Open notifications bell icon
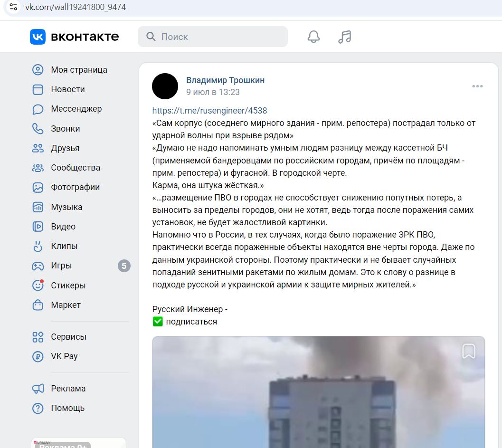The image size is (502, 448). pyautogui.click(x=313, y=37)
